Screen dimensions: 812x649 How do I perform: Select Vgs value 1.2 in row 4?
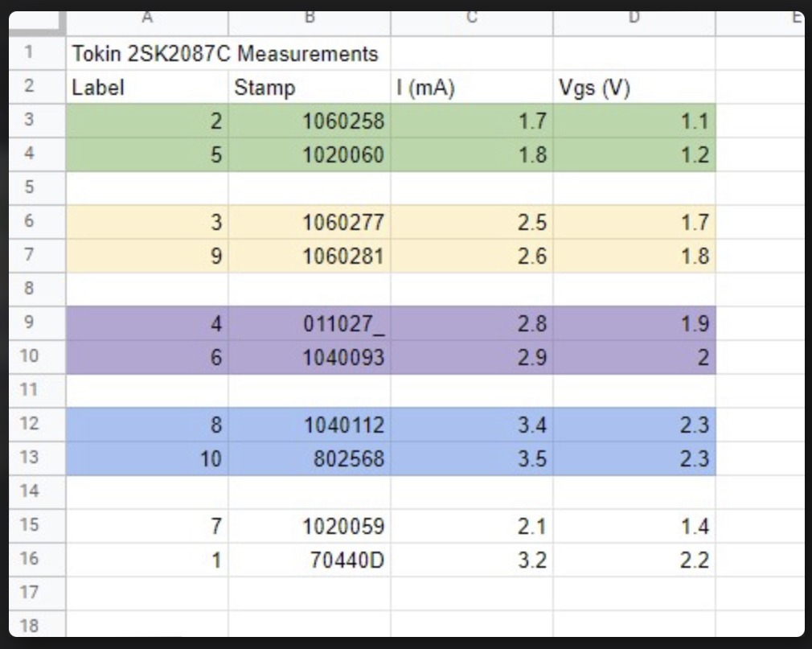point(634,154)
